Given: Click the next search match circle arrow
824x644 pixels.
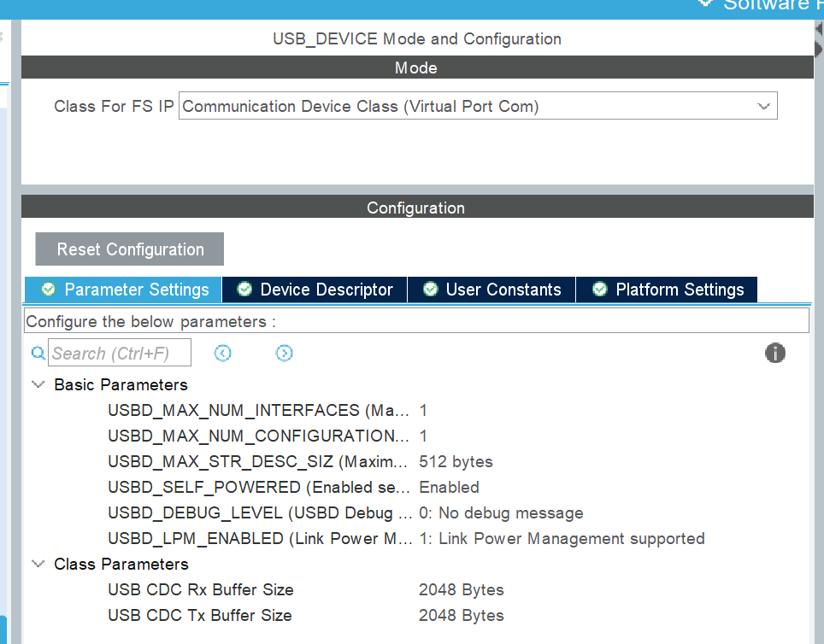Looking at the screenshot, I should tap(284, 353).
